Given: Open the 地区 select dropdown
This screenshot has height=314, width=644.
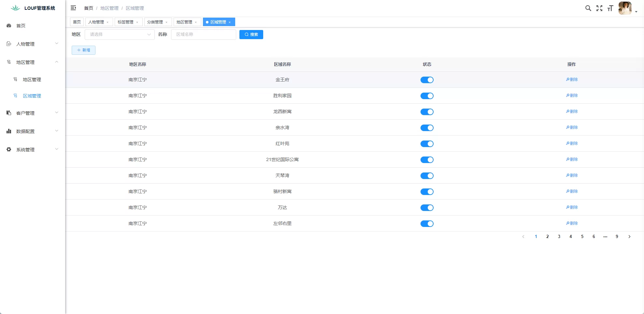Looking at the screenshot, I should (x=120, y=35).
